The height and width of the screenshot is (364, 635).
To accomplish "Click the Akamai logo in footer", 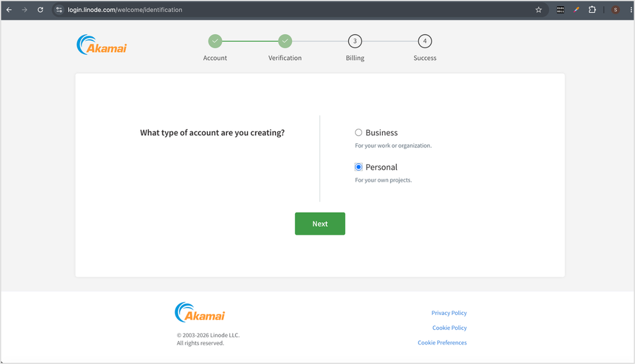I will pyautogui.click(x=200, y=312).
